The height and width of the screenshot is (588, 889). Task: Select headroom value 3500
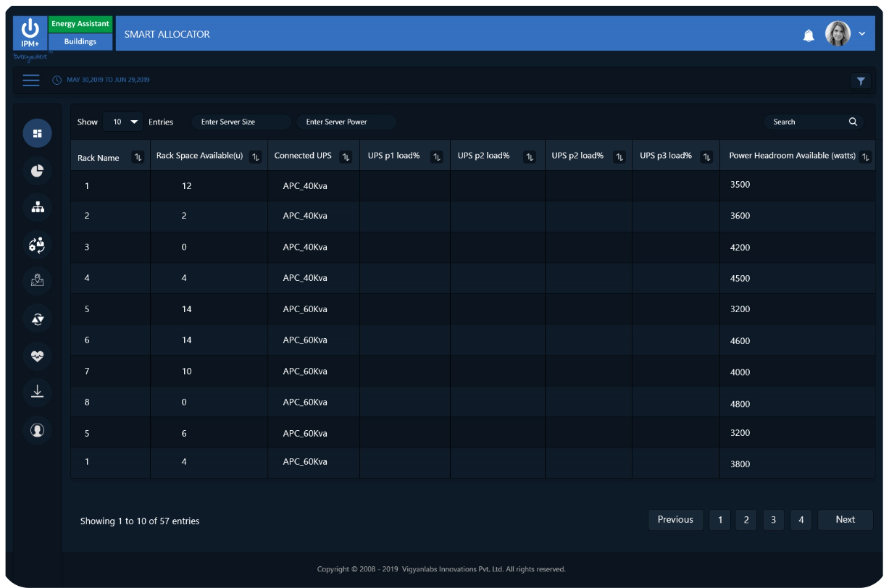click(x=740, y=185)
